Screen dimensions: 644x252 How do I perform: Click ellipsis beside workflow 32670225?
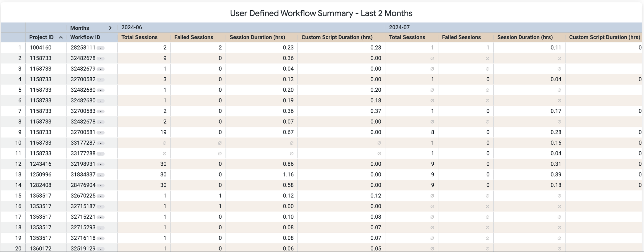coord(101,196)
